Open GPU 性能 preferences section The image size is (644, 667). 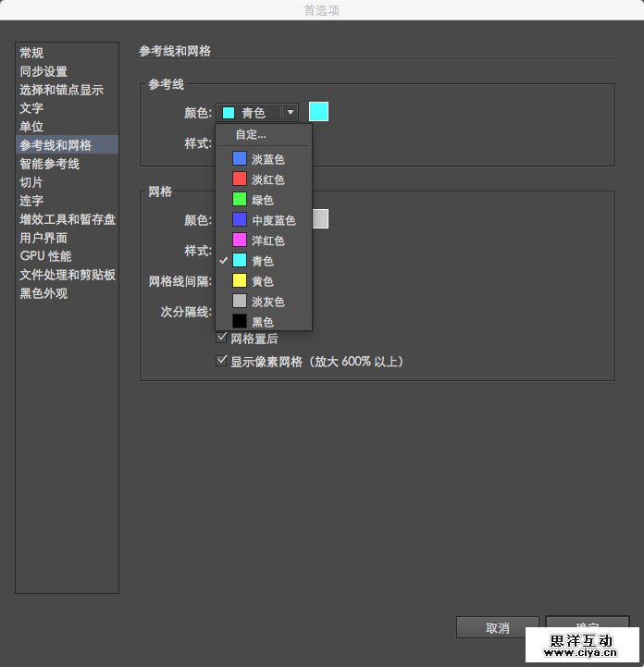click(x=45, y=256)
